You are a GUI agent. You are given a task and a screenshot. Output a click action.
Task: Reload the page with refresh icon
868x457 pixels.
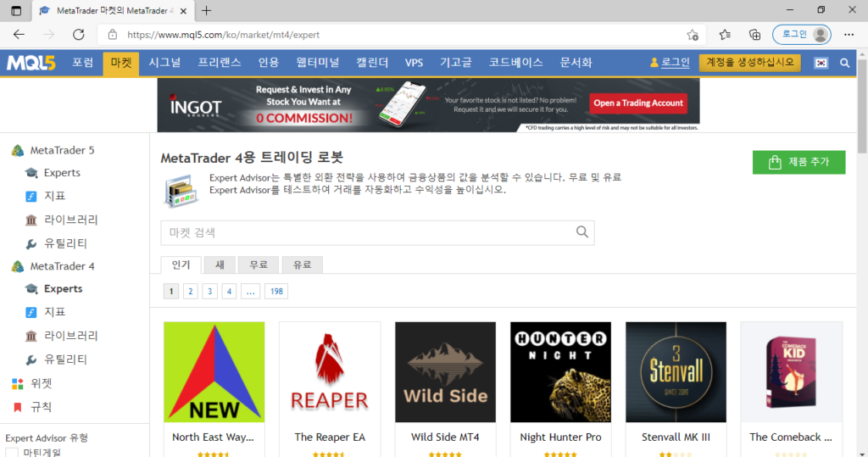click(79, 35)
